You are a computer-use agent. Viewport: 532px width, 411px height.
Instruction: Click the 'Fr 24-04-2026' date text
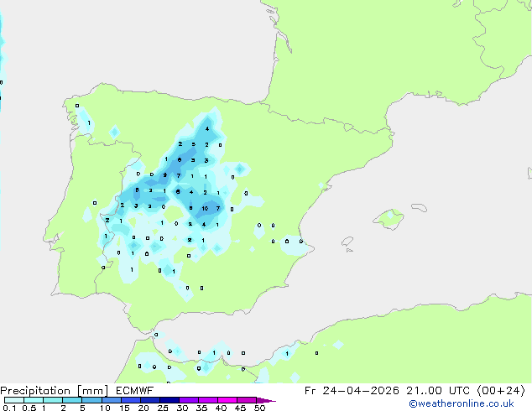351,391
